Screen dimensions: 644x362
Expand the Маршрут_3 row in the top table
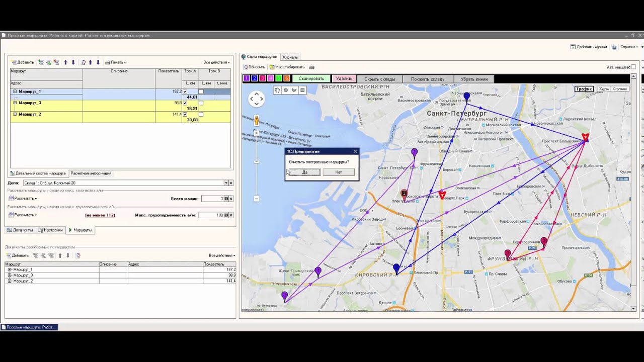(15, 103)
